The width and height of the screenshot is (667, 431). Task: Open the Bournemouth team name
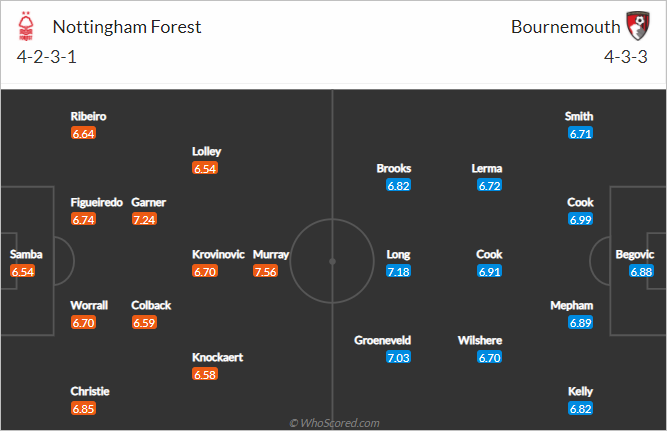coord(565,27)
